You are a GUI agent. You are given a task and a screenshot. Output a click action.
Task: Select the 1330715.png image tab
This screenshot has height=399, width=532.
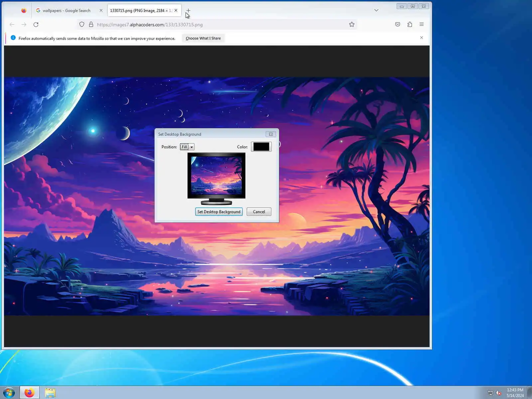point(144,11)
